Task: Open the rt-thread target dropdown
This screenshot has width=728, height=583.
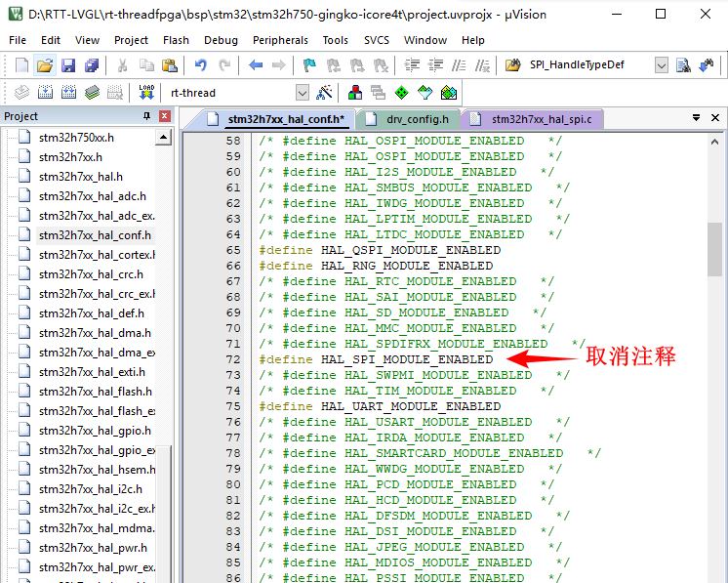Action: [302, 93]
